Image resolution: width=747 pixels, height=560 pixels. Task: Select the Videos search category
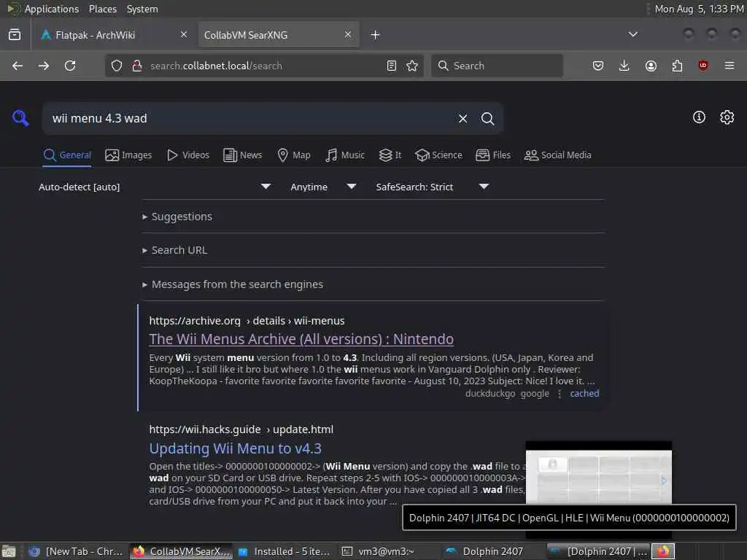(188, 155)
